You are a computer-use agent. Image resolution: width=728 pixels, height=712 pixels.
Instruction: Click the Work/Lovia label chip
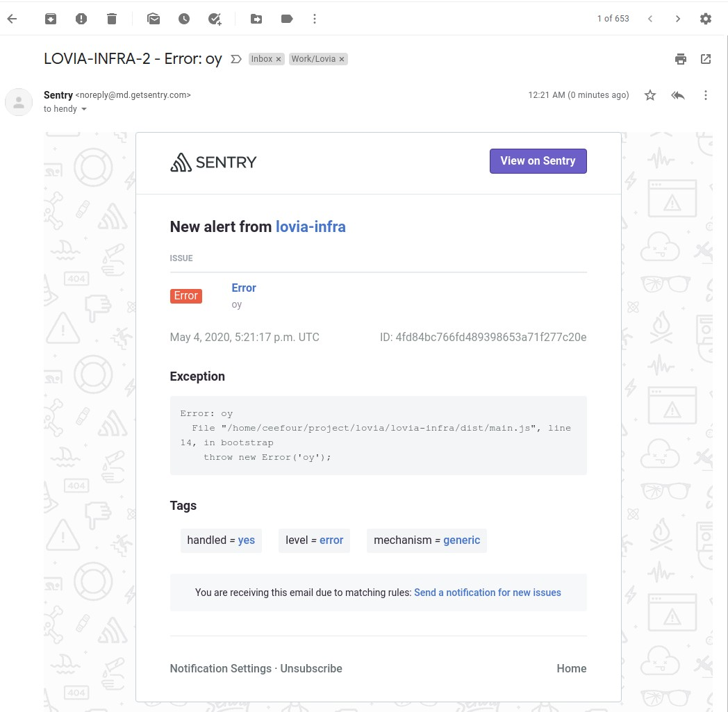313,59
